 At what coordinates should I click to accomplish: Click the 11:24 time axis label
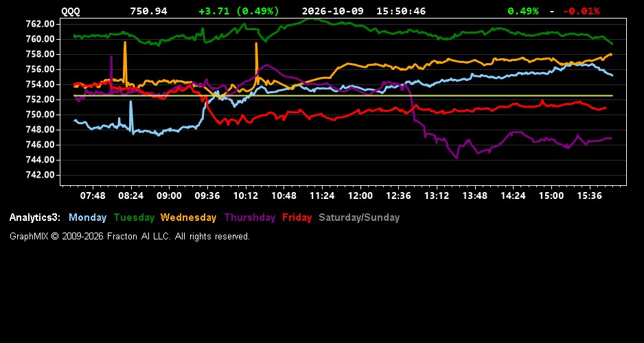(322, 196)
